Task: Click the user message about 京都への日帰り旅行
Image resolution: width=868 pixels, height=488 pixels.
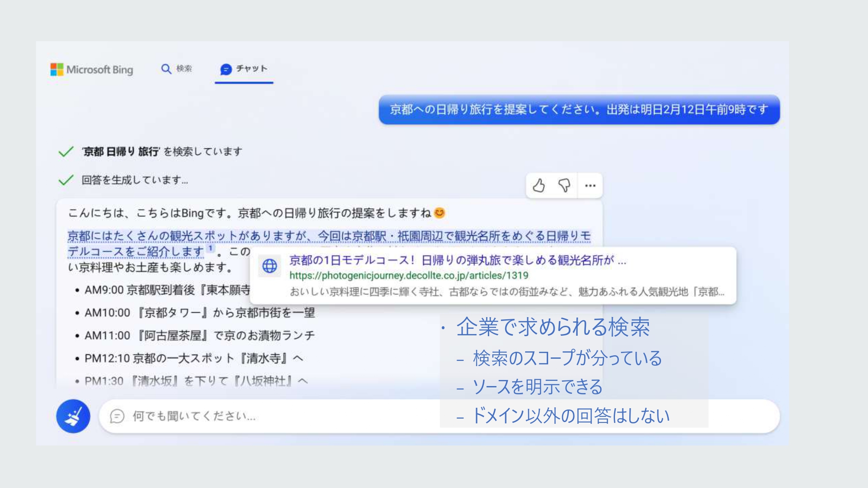Action: [579, 109]
